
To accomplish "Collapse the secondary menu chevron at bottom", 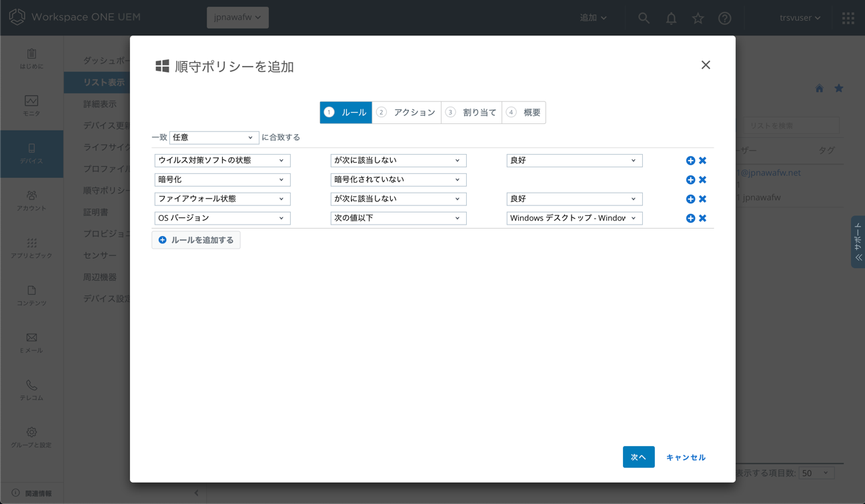I will pyautogui.click(x=196, y=493).
